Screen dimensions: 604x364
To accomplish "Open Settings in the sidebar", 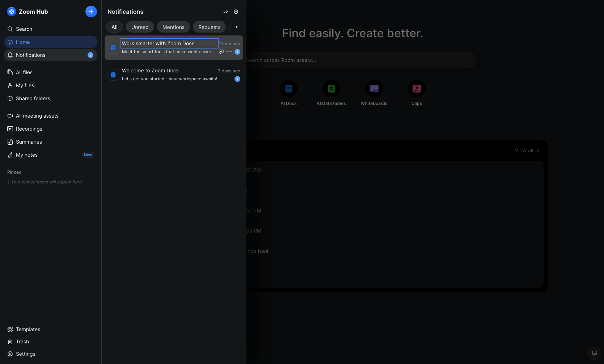I will tap(51, 354).
